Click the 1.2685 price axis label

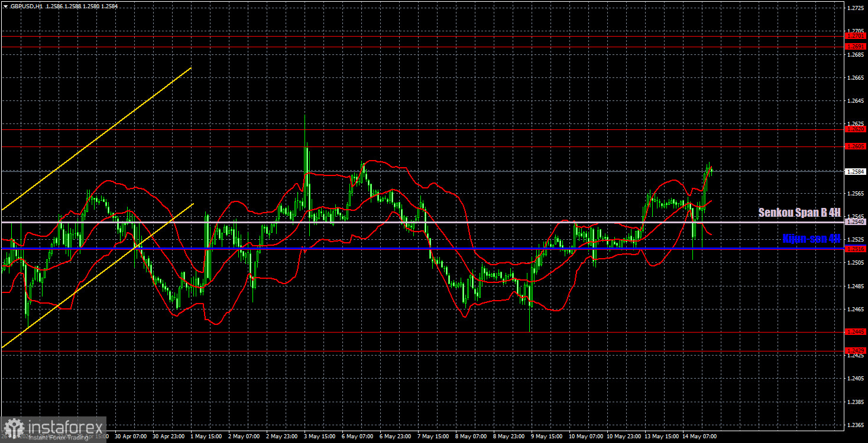[856, 54]
